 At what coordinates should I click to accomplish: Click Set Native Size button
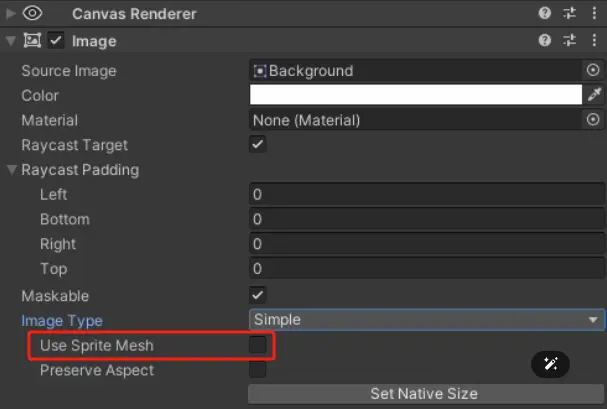(426, 394)
